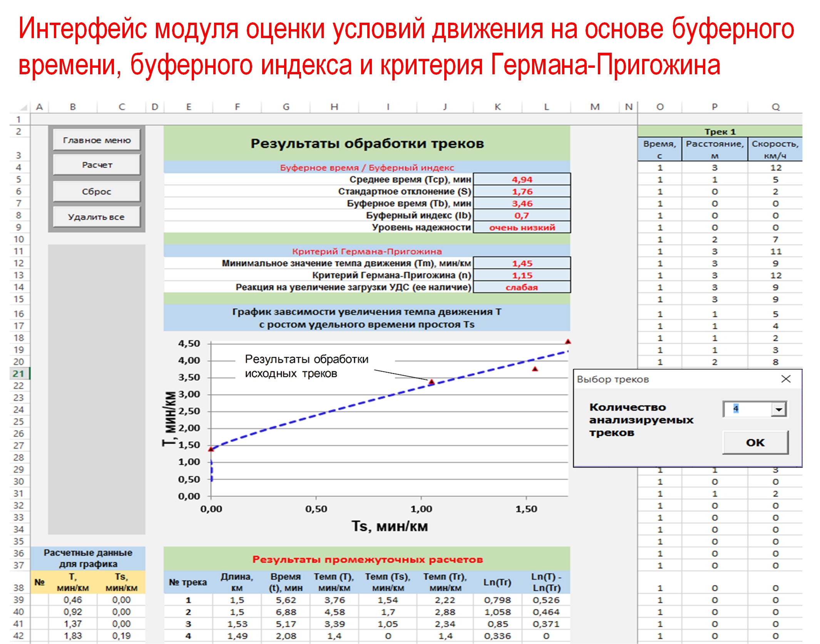Click the y-axis title 'T, мин/км'

[169, 419]
